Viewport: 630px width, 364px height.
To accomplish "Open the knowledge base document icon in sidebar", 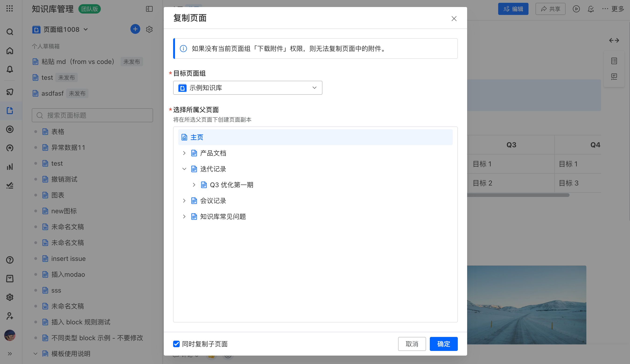I will click(10, 111).
